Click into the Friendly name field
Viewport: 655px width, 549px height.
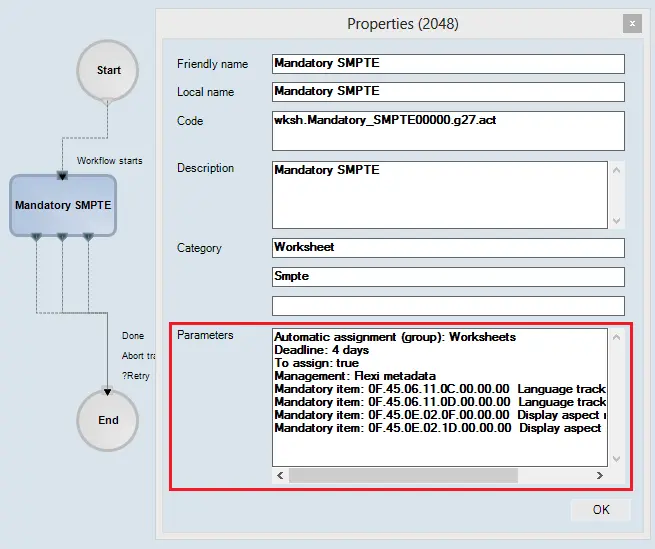point(448,64)
